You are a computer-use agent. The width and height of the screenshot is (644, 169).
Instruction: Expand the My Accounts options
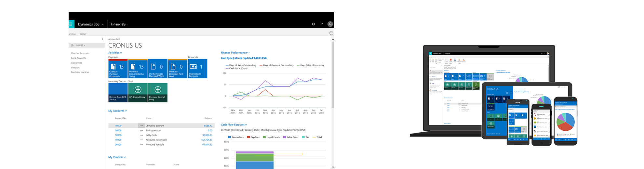(x=118, y=111)
